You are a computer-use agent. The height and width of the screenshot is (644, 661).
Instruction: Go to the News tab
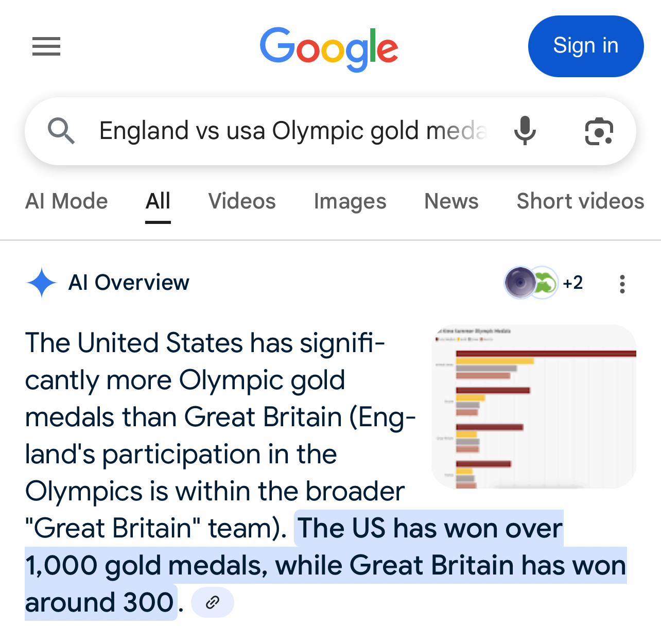pyautogui.click(x=451, y=201)
